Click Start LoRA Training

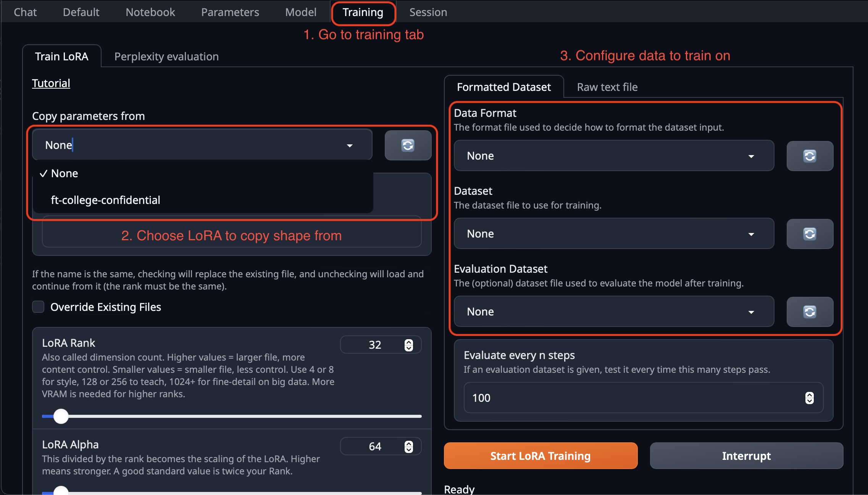pyautogui.click(x=540, y=455)
